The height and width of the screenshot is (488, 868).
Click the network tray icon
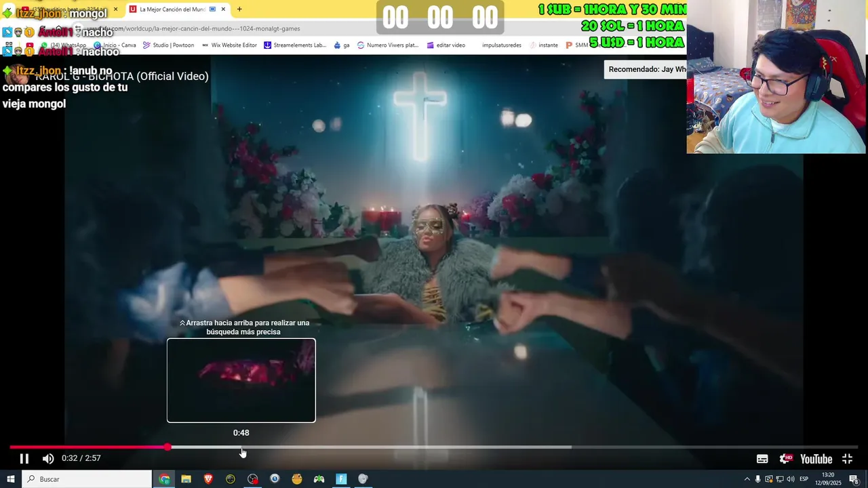[x=780, y=479]
